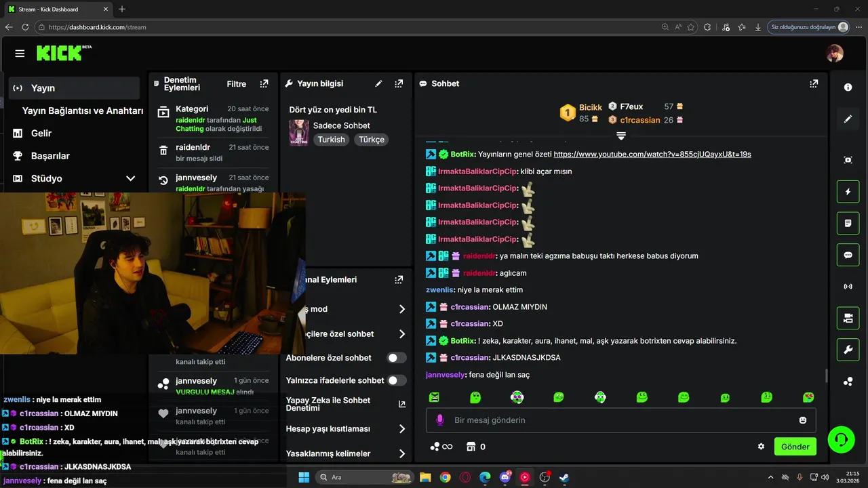Click the three-dots cluster icon in right sidebar
The height and width of the screenshot is (488, 868).
(x=848, y=382)
